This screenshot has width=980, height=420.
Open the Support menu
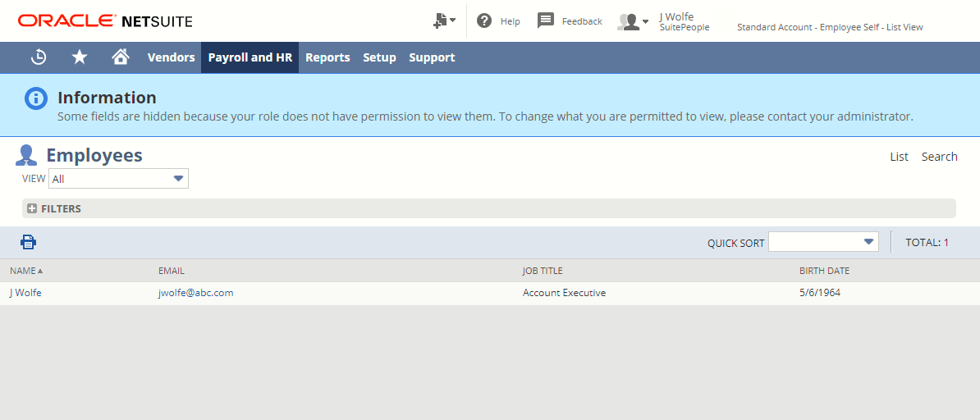tap(432, 57)
